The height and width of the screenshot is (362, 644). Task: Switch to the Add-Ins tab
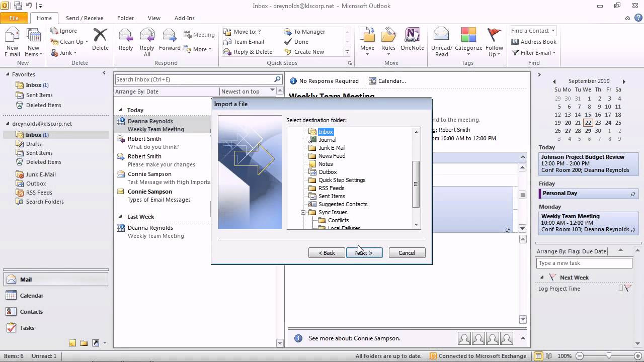tap(184, 18)
